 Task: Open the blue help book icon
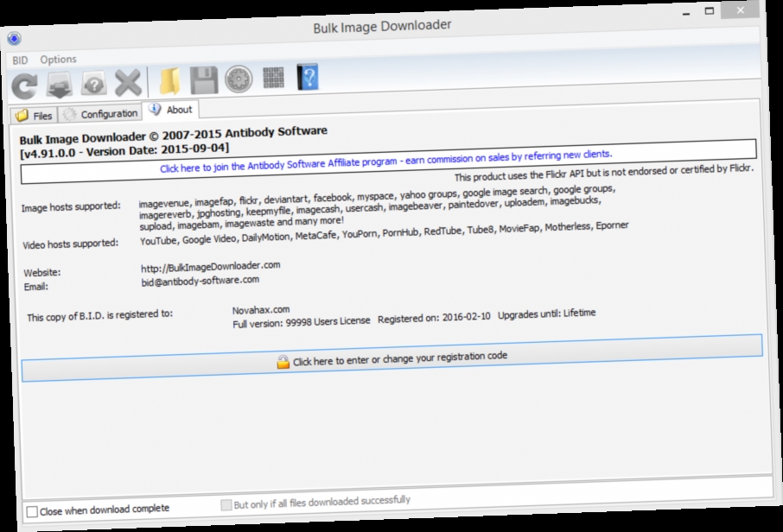(x=307, y=77)
